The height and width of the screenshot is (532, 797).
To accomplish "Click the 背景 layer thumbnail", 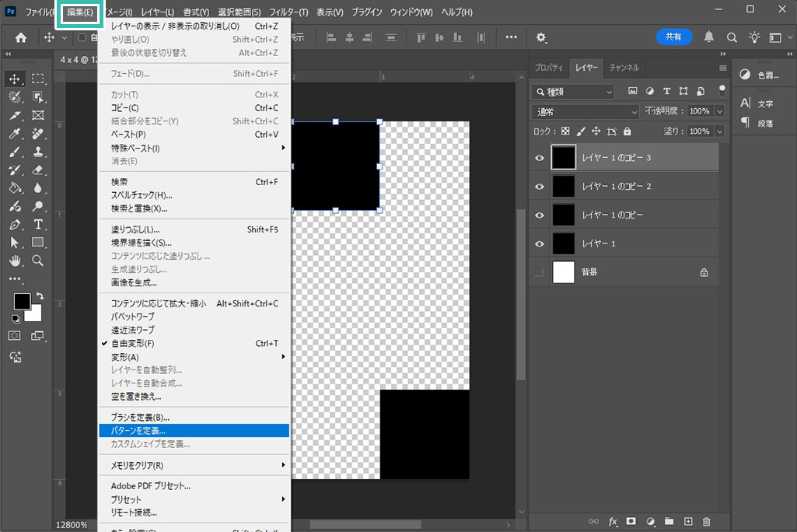I will click(563, 272).
